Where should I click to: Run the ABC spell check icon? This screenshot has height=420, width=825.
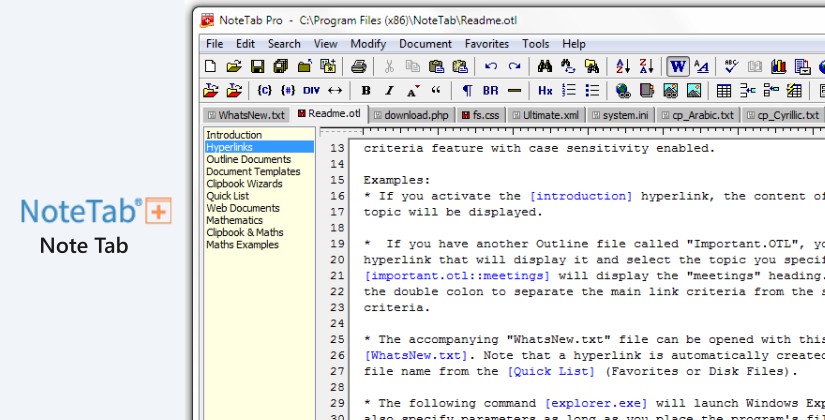tap(731, 67)
